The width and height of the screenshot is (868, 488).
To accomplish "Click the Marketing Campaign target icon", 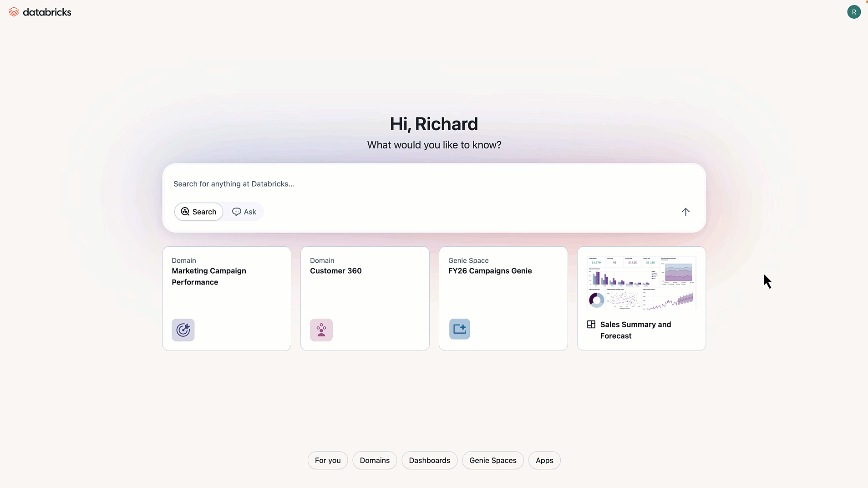I will [183, 330].
